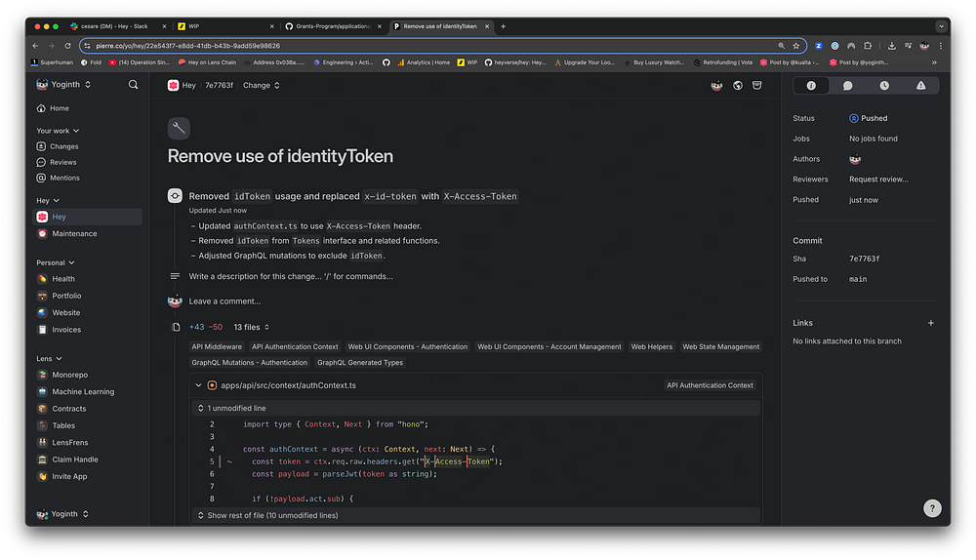Open the search icon in sidebar
The image size is (976, 560).
pyautogui.click(x=133, y=85)
